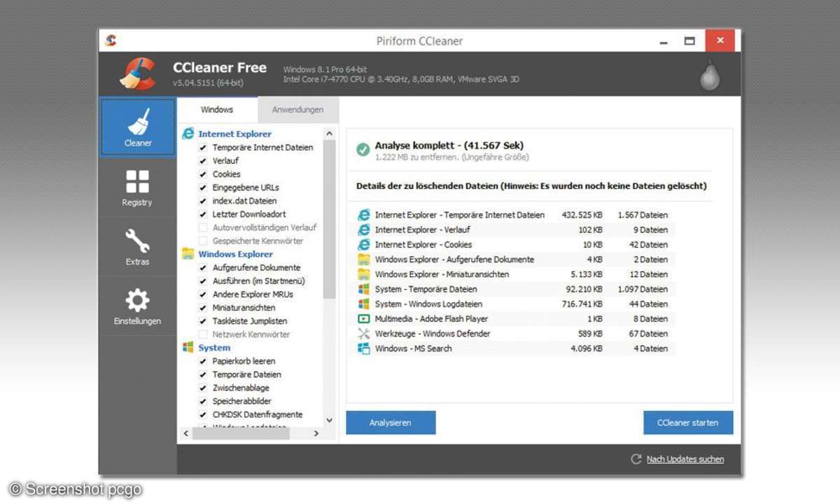Open the Cleaner section in the sidebar
Viewport: 840px width, 504px height.
(137, 127)
